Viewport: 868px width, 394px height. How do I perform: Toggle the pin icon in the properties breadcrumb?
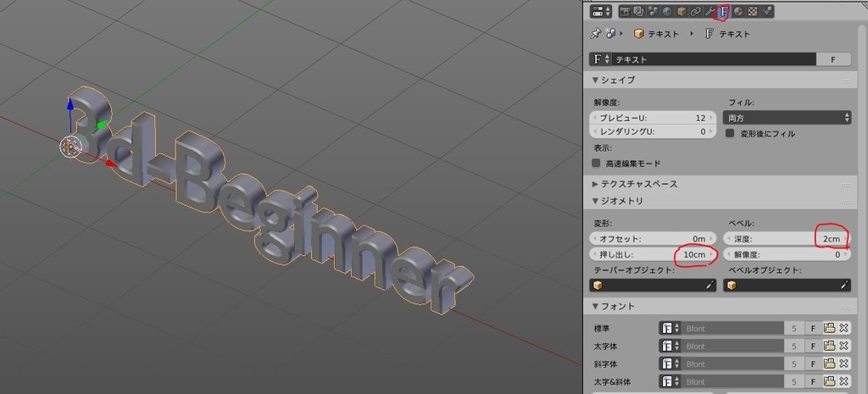[596, 34]
